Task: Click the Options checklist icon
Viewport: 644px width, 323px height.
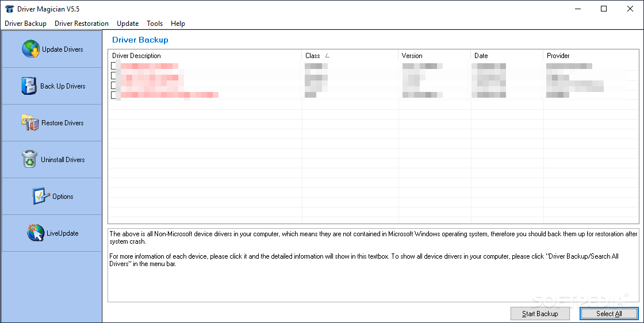Action: click(41, 196)
